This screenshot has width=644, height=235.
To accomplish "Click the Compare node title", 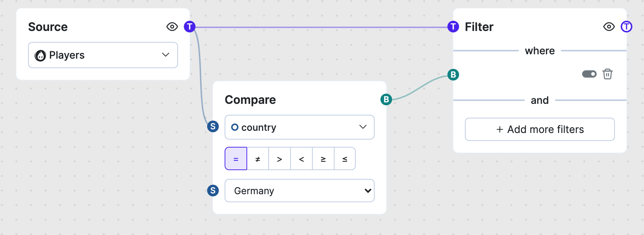I will pyautogui.click(x=250, y=100).
